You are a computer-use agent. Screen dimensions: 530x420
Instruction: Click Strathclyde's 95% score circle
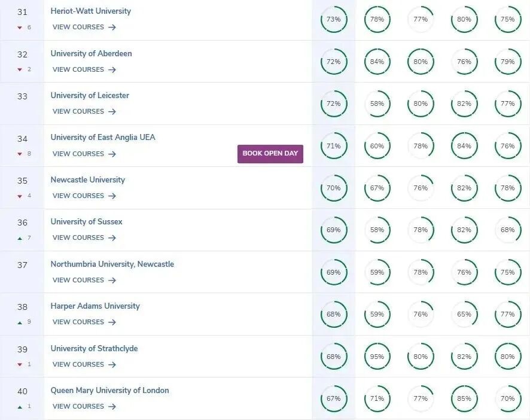tap(377, 357)
